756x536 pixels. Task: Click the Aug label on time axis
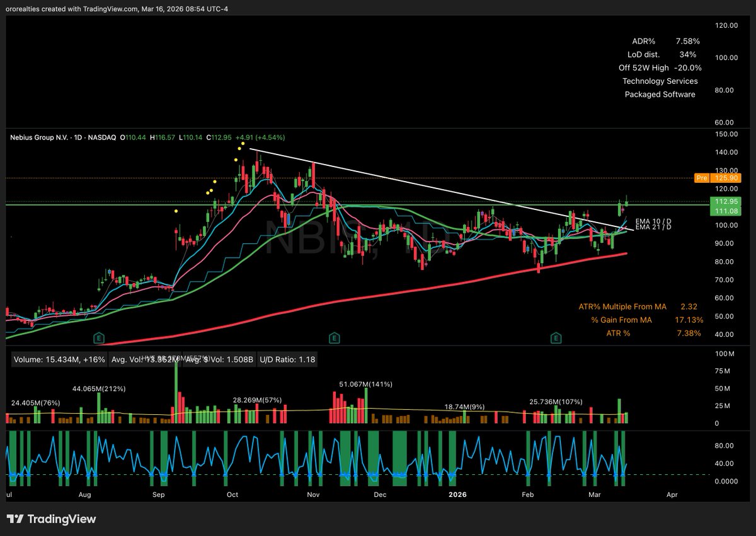85,495
